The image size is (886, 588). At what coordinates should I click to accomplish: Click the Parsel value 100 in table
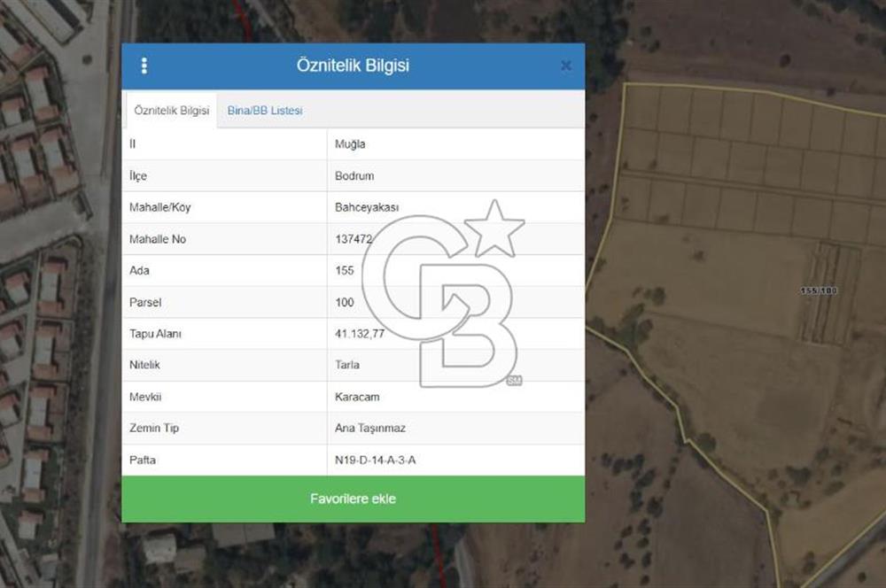[x=344, y=302]
